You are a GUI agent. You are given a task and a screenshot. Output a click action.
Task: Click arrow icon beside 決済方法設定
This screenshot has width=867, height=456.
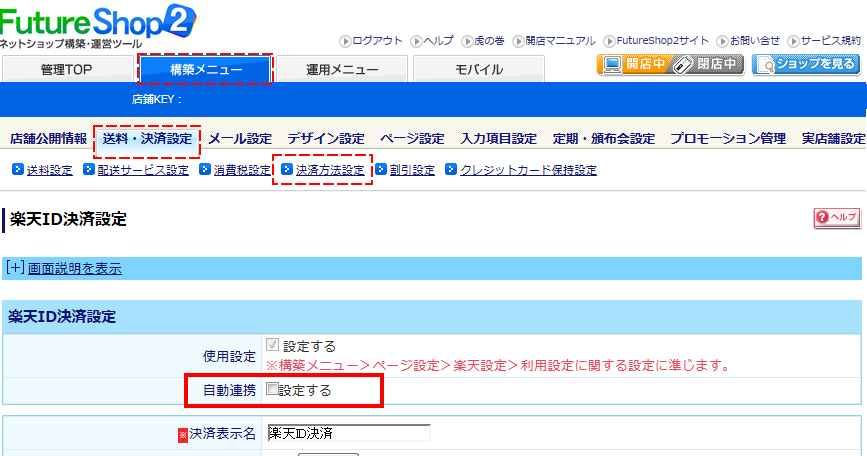coord(286,169)
